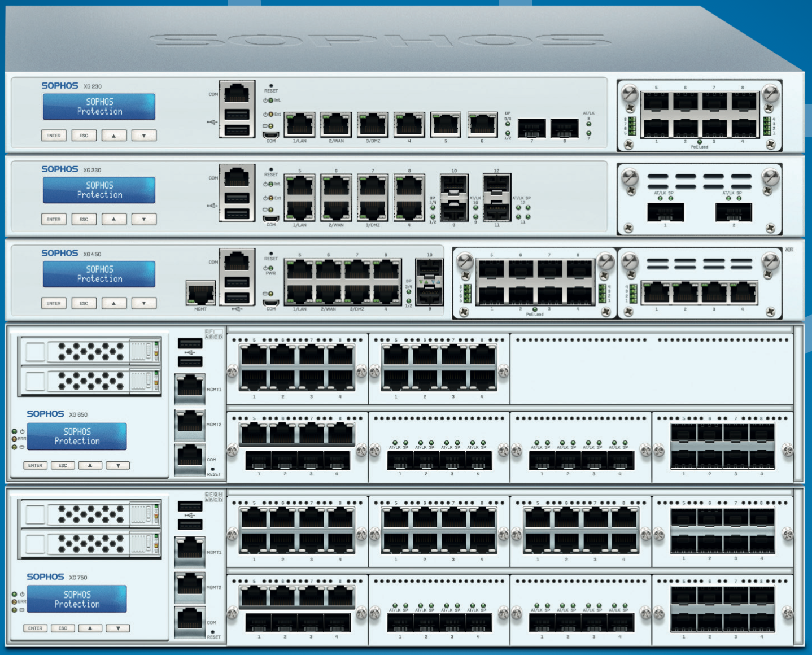Click the down arrow button on XG 330
This screenshot has height=655, width=812.
[144, 219]
